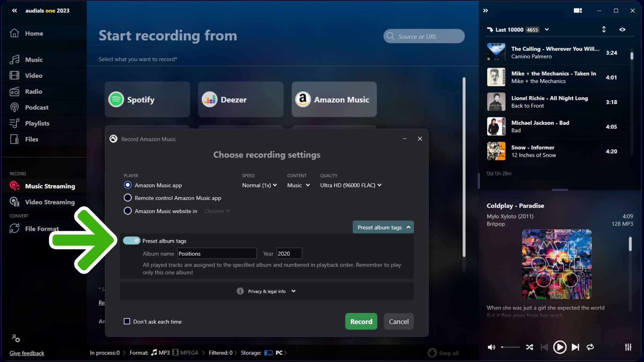Screen dimensions: 644x362
Task: Click the Year field showing 2020
Action: [289, 254]
